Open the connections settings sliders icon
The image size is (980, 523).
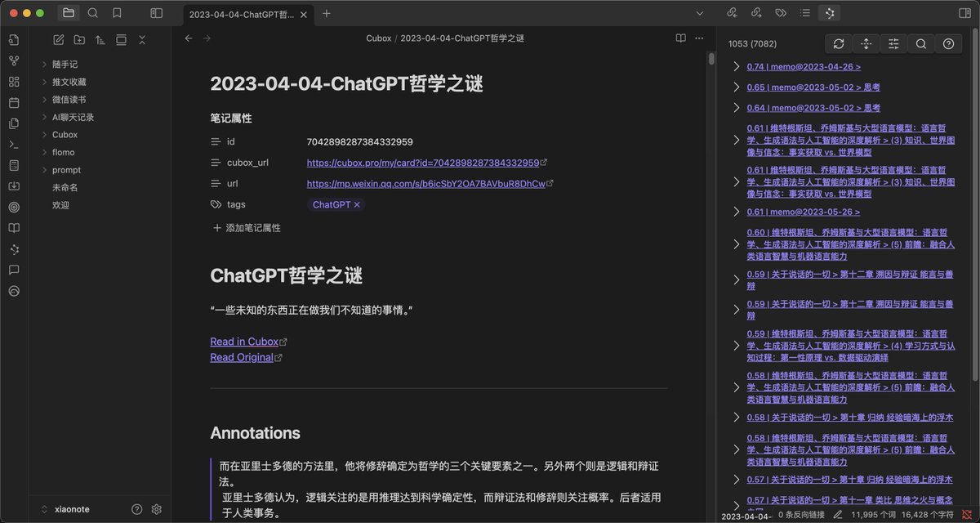[893, 44]
